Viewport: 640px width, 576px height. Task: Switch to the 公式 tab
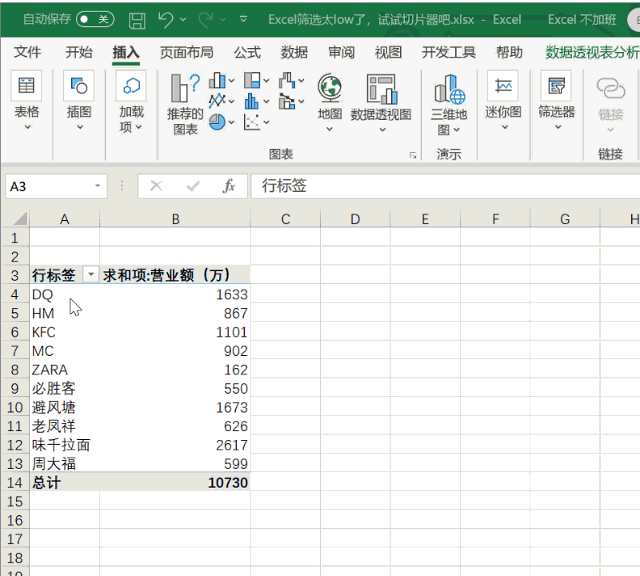click(247, 52)
